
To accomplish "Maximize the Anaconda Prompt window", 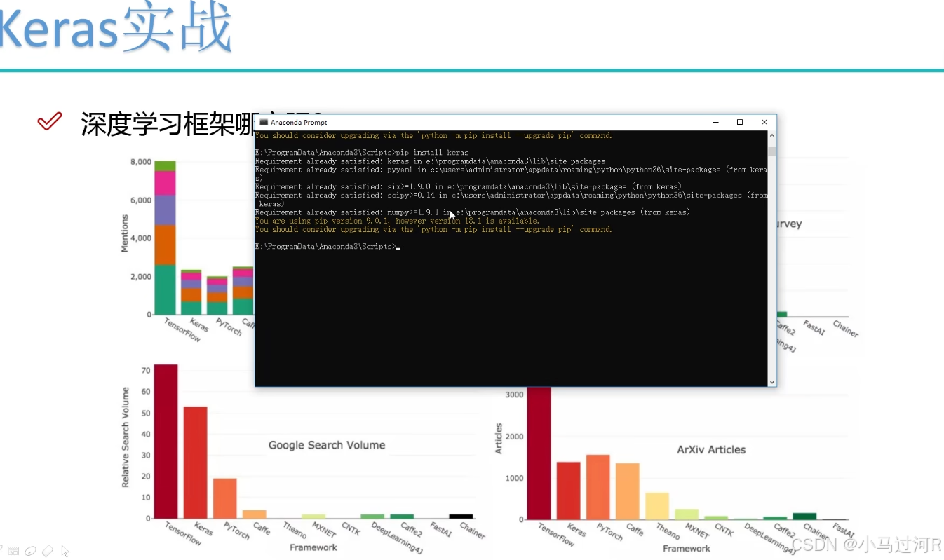I will point(739,122).
